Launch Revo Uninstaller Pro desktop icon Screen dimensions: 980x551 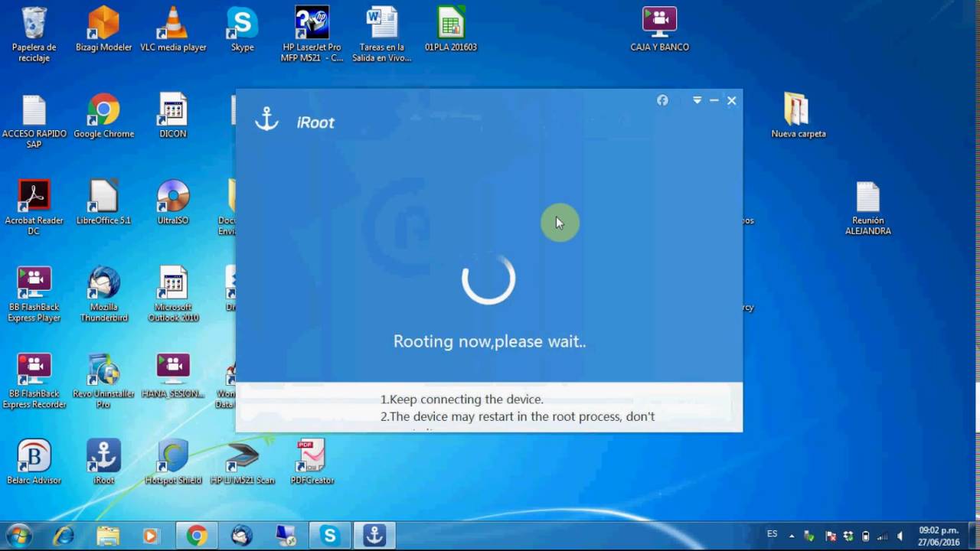[103, 381]
